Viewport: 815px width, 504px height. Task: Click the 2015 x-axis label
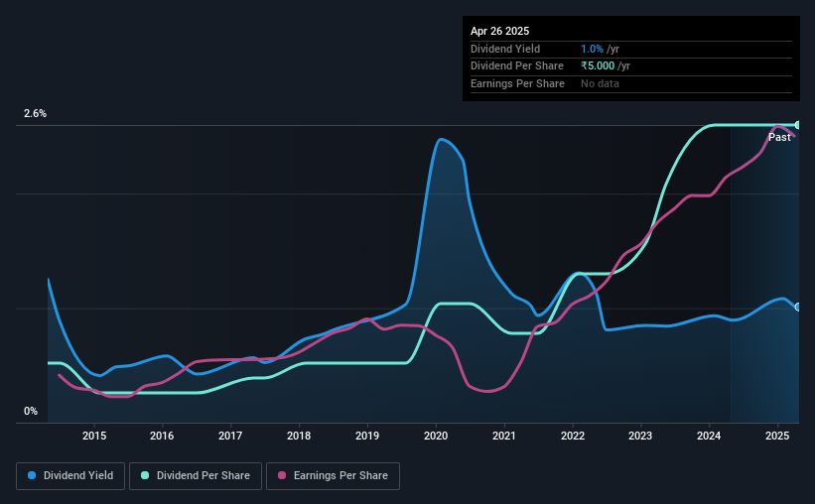[x=94, y=436]
